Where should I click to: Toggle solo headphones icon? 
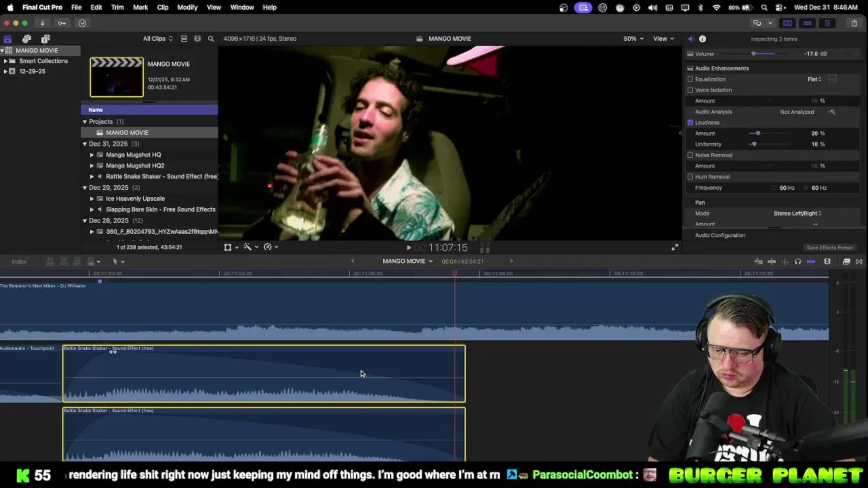(797, 262)
